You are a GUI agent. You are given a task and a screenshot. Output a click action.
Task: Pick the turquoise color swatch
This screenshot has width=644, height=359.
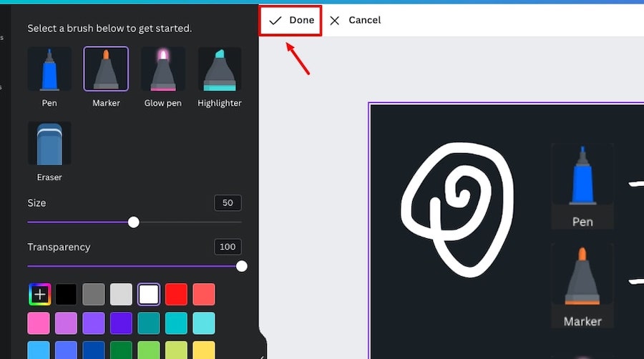tap(176, 323)
